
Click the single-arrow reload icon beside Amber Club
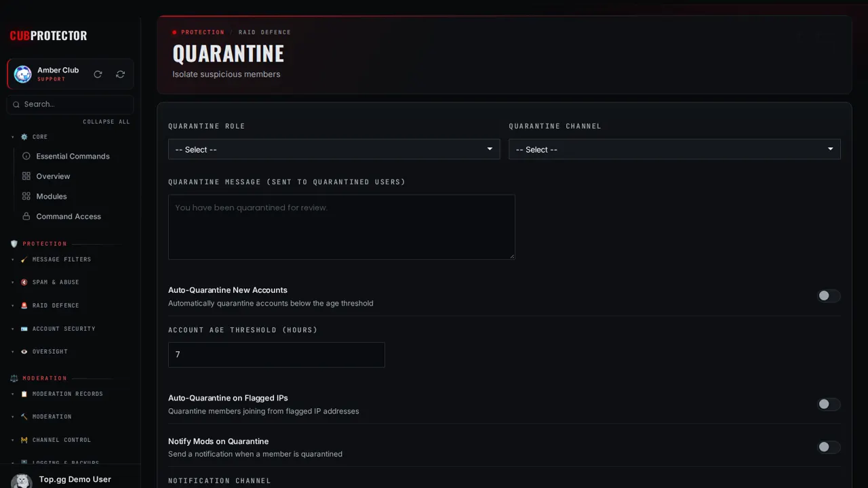[98, 74]
